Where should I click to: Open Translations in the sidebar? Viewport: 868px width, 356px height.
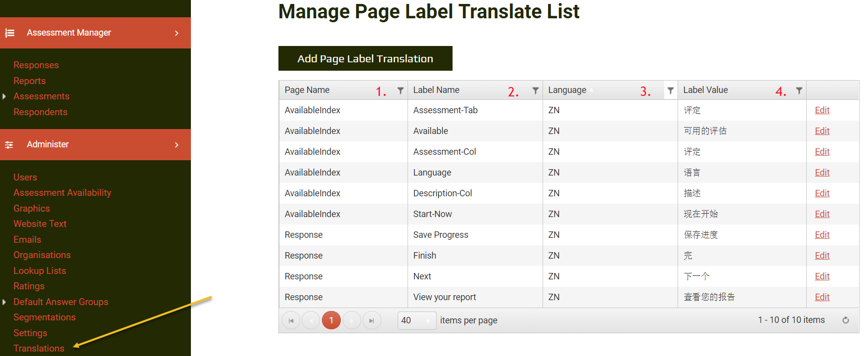point(39,349)
